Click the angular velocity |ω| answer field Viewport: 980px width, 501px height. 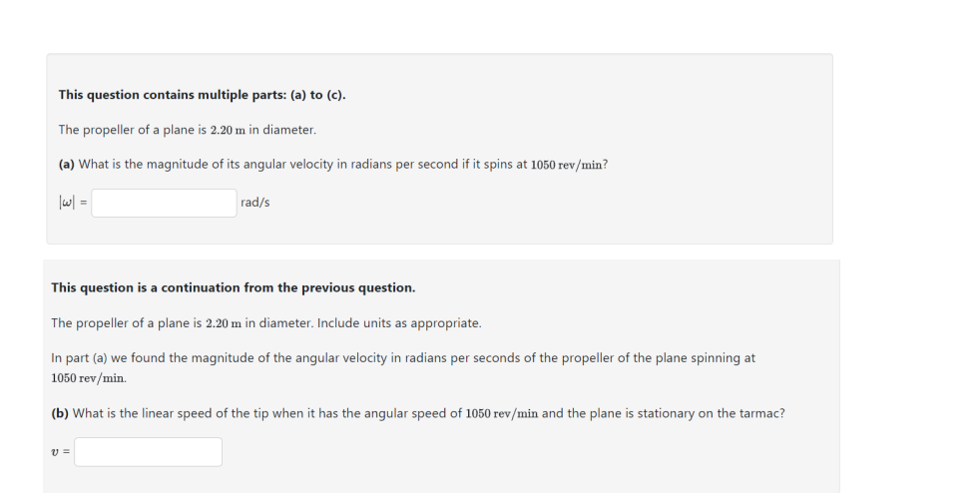(x=164, y=203)
